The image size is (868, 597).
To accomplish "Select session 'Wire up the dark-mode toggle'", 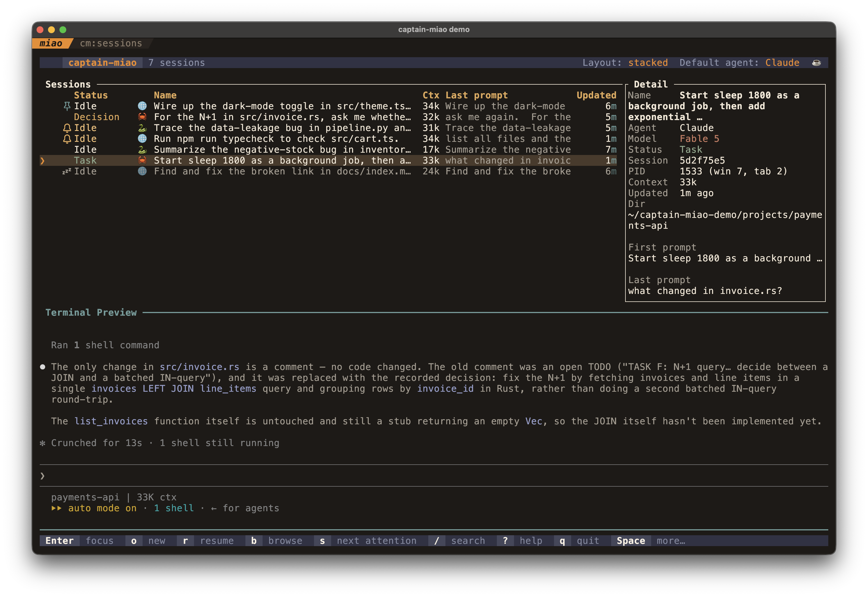I will click(x=328, y=106).
